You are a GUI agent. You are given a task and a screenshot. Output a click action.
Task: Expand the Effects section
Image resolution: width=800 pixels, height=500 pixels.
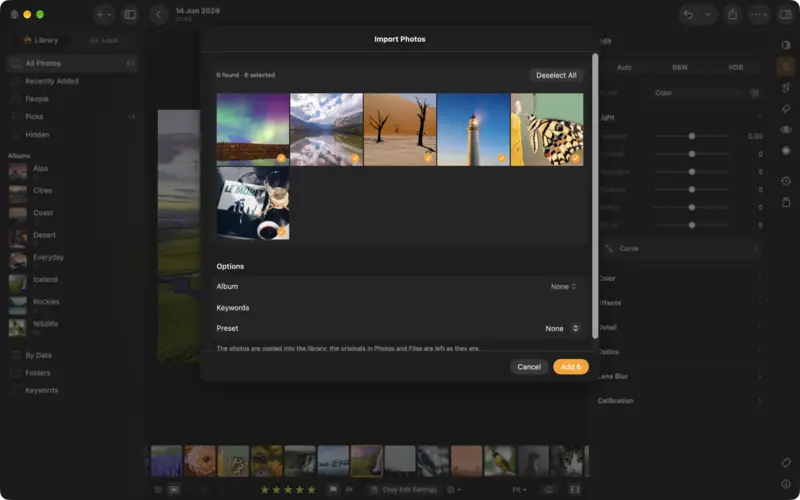(x=680, y=303)
